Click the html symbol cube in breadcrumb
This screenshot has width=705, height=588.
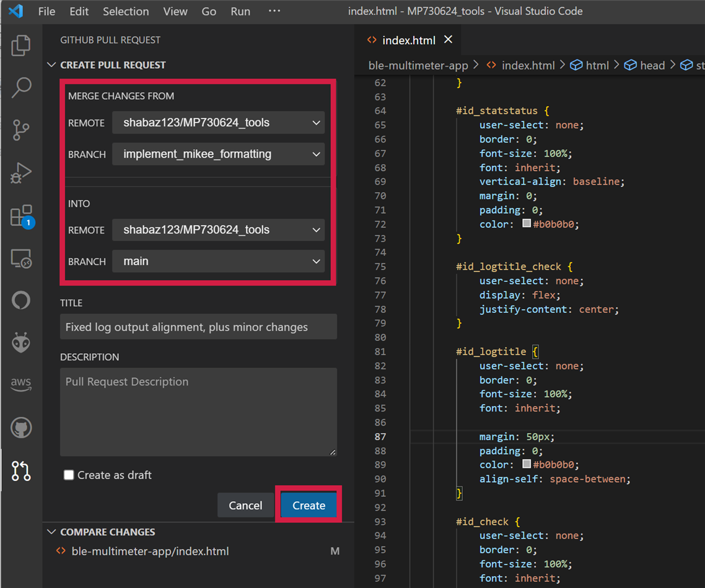(x=576, y=66)
